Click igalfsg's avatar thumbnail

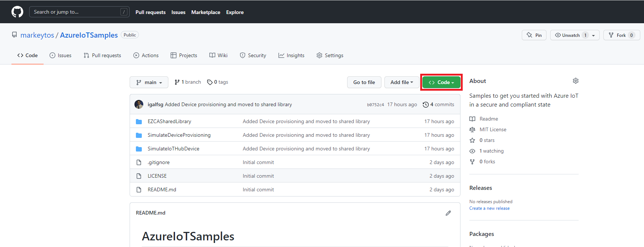(x=139, y=104)
